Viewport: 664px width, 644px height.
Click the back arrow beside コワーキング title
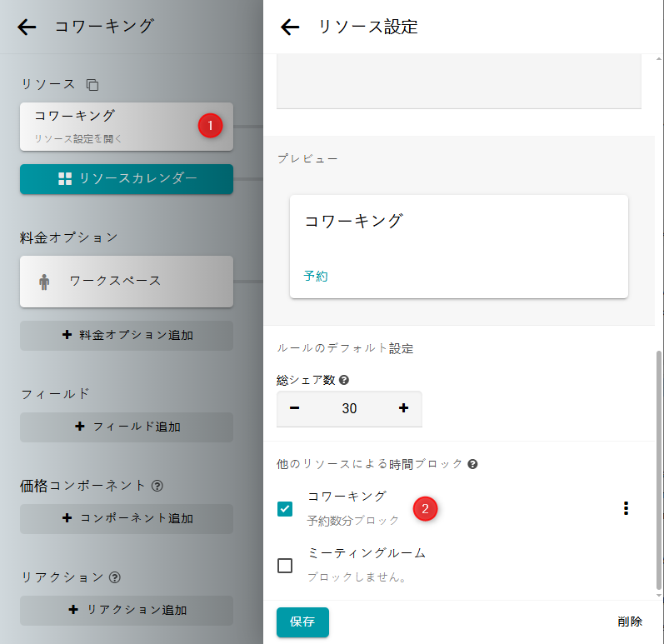tap(27, 27)
